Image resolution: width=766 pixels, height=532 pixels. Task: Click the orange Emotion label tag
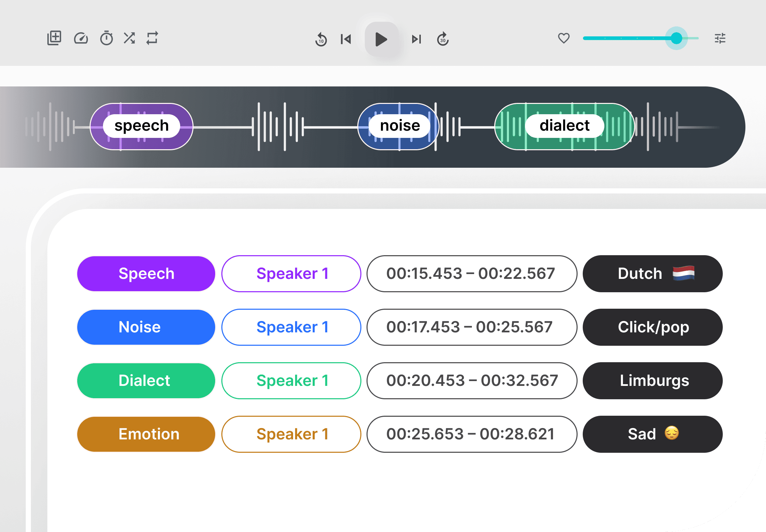tap(146, 434)
